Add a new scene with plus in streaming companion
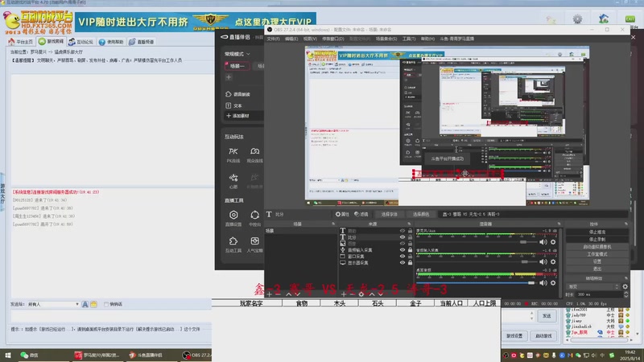Screen dimensions: 644x362 (229, 77)
